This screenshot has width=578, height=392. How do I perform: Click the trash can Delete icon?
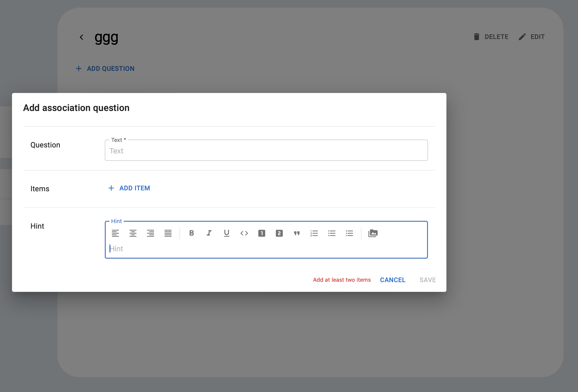point(476,37)
